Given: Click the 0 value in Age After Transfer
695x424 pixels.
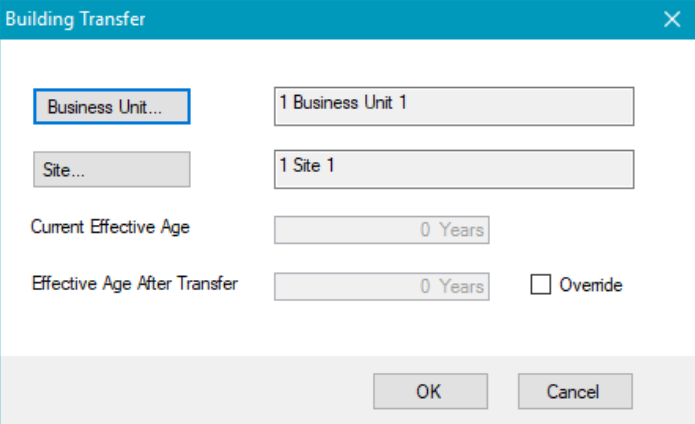Looking at the screenshot, I should pyautogui.click(x=426, y=287).
